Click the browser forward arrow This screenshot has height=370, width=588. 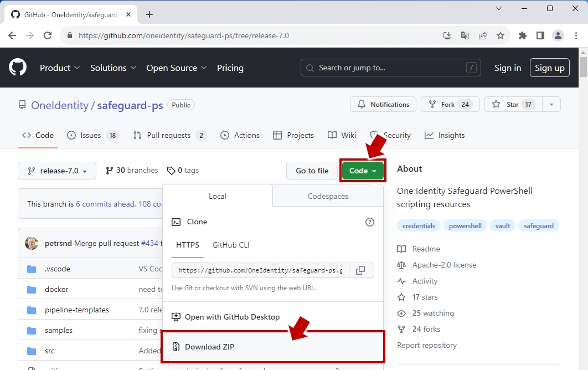coord(30,35)
